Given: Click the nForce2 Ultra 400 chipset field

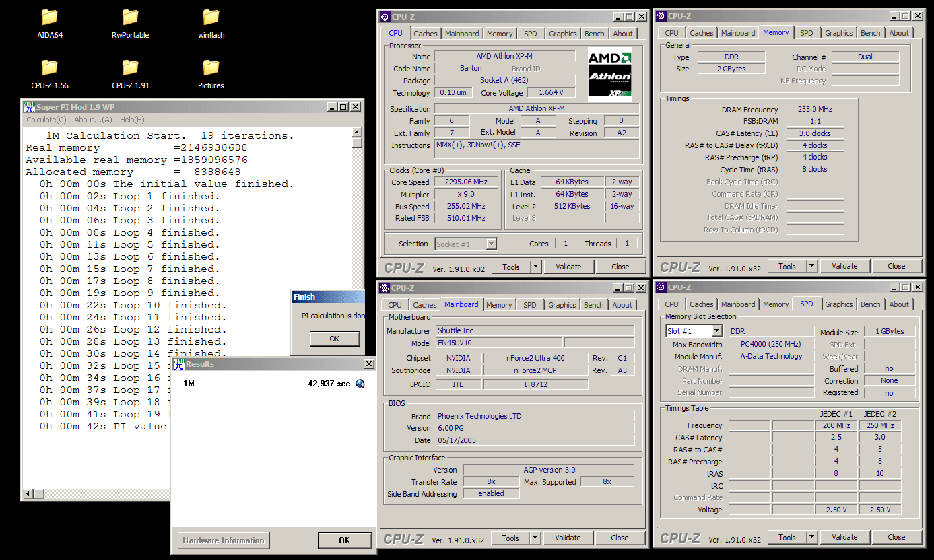Looking at the screenshot, I should (x=535, y=358).
